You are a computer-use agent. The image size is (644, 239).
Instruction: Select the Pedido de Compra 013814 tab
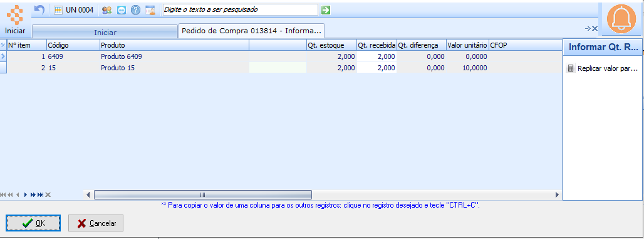(x=252, y=31)
